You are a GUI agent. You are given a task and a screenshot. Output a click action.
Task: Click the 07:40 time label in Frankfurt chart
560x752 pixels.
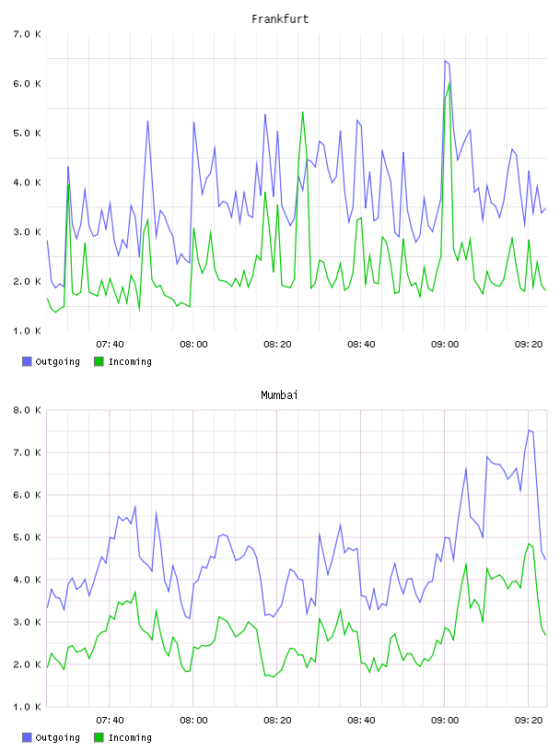pos(110,345)
